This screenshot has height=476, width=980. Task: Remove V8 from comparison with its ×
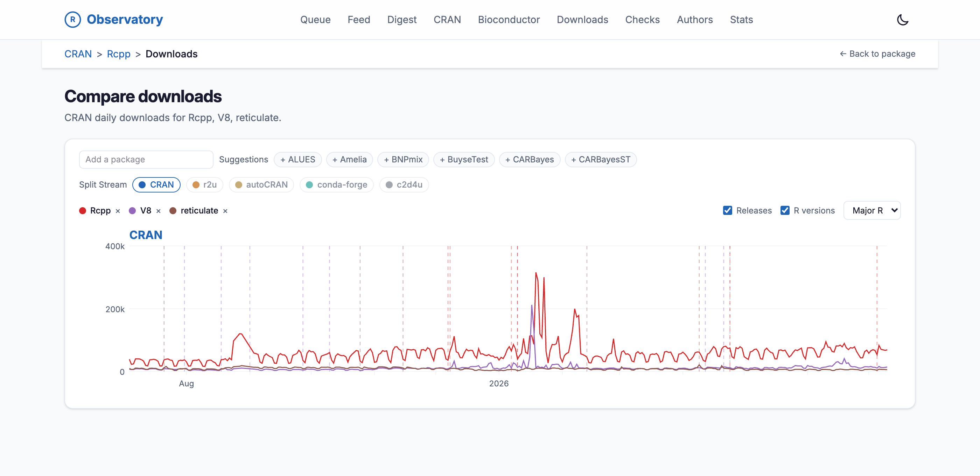[x=158, y=211]
